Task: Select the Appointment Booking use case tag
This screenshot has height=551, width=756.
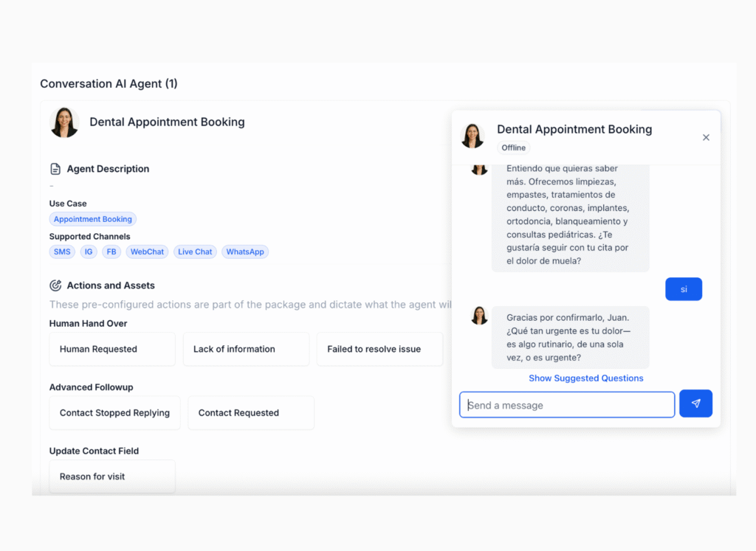Action: click(93, 219)
